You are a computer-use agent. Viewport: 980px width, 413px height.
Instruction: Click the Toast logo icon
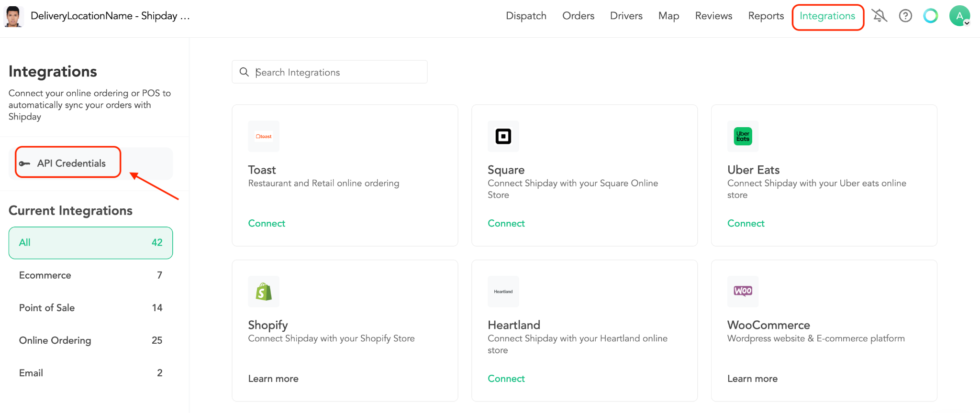click(x=264, y=136)
